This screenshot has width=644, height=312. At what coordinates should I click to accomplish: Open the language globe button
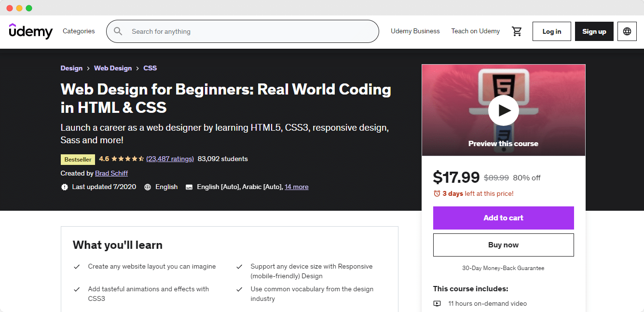click(x=627, y=31)
